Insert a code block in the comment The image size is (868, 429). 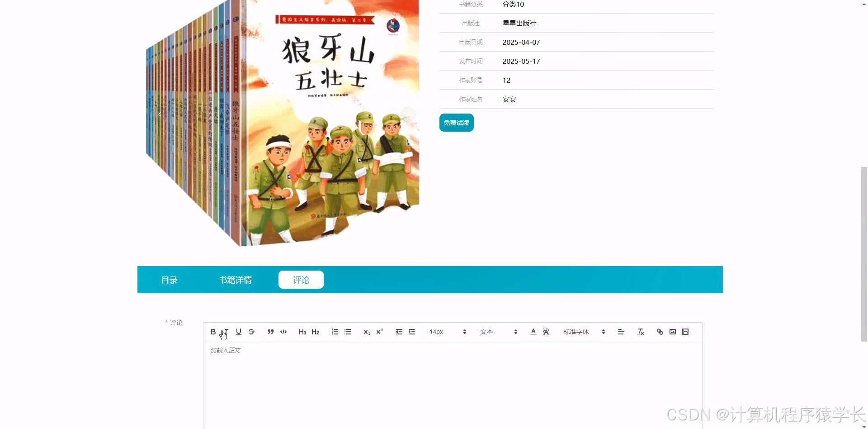tap(283, 332)
